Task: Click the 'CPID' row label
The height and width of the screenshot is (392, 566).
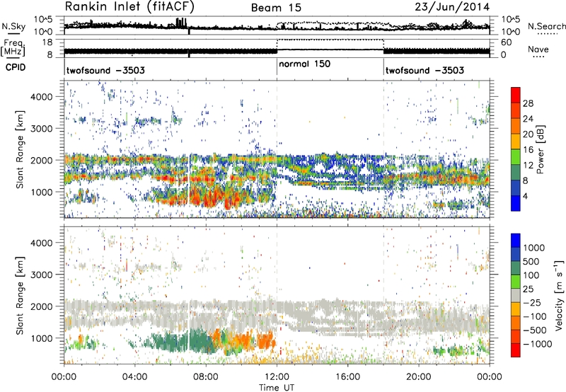Action: click(x=16, y=67)
